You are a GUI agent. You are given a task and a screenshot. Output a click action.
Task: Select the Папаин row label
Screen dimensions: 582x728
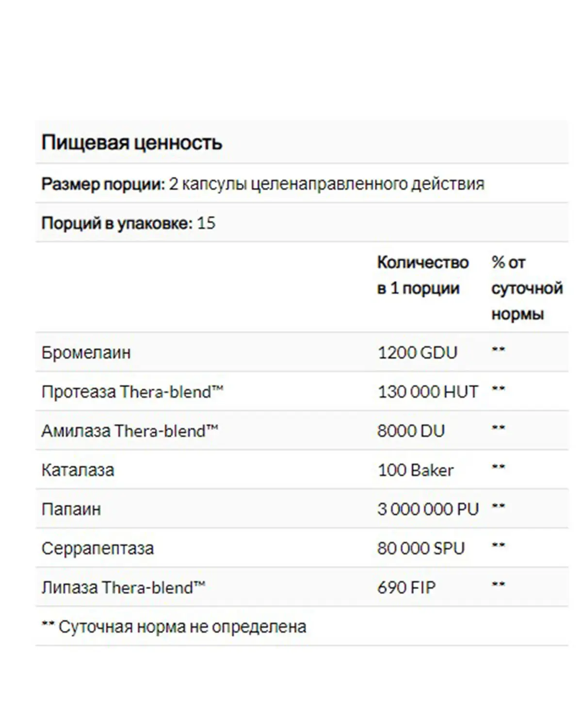pyautogui.click(x=71, y=509)
